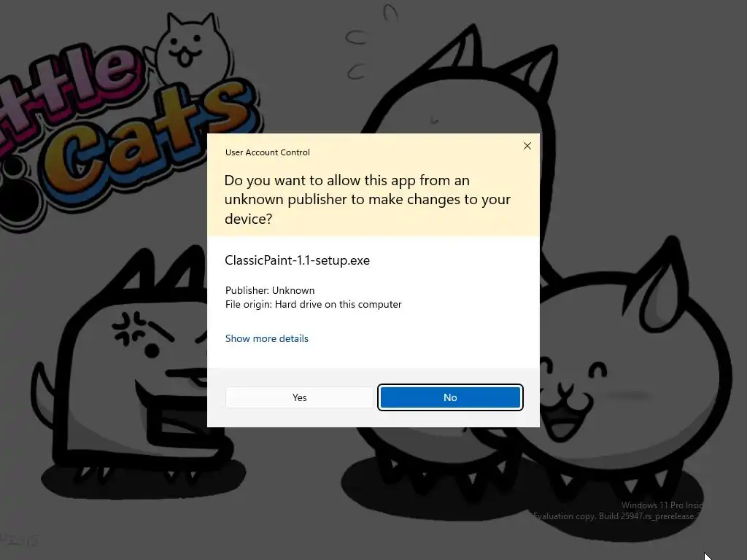This screenshot has width=747, height=560.
Task: Choose No to deny the app
Action: point(450,397)
